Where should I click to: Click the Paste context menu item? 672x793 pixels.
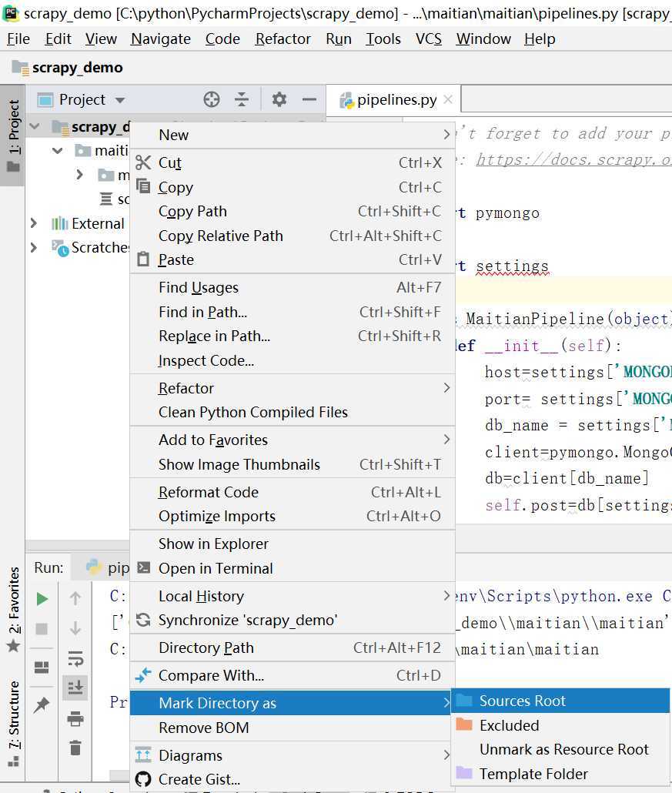coord(293,259)
